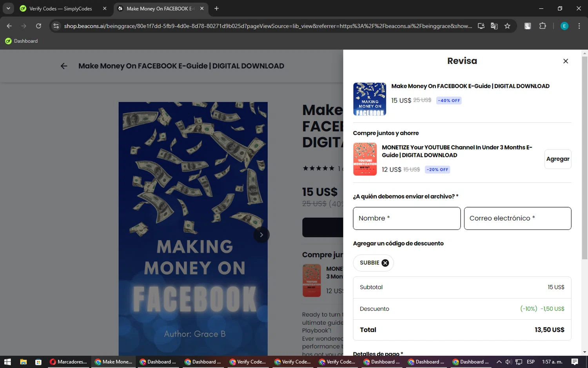Focus the Nombre input field

click(407, 218)
